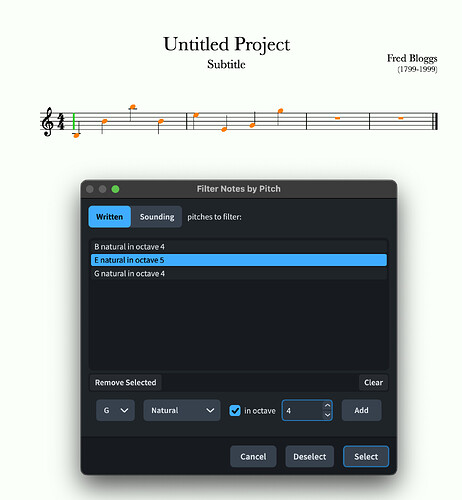Add the pitch to the filter list
The height and width of the screenshot is (500, 462).
click(x=361, y=410)
